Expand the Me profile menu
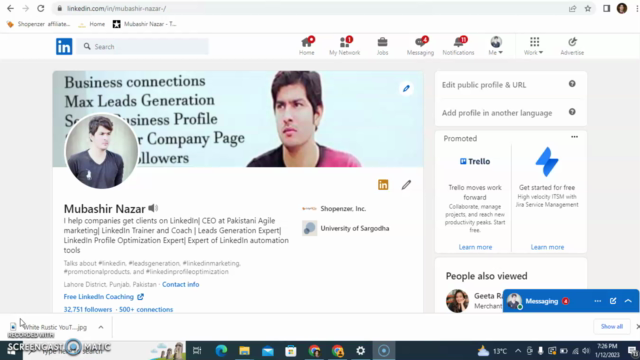Viewport: 640px width, 360px height. (x=496, y=46)
